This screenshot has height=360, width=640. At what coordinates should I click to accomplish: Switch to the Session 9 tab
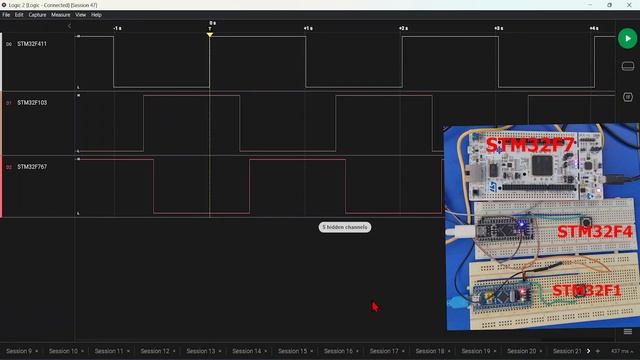coord(19,351)
